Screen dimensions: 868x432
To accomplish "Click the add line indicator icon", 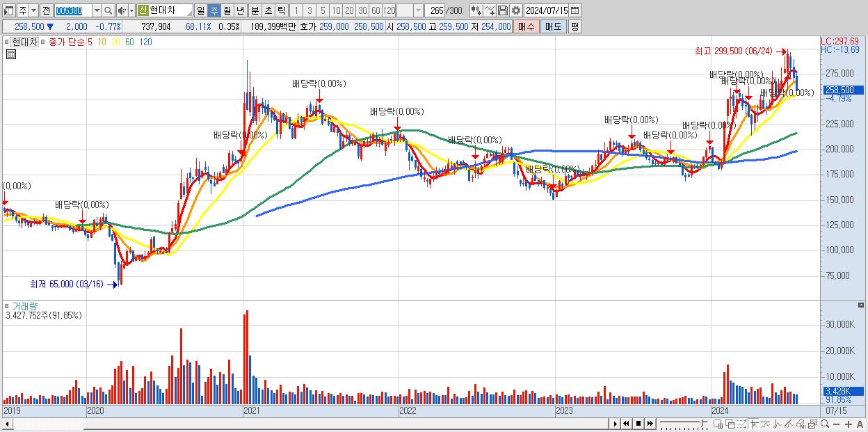I will pos(490,10).
